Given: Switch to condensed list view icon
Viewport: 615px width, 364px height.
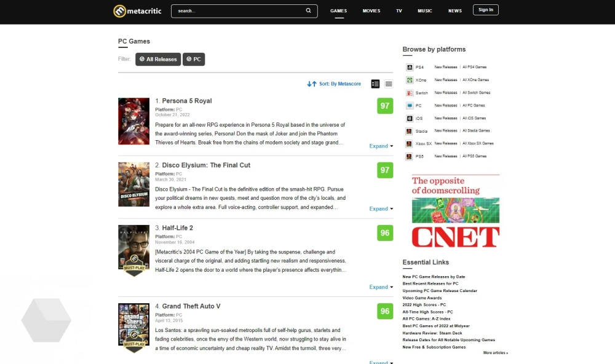Looking at the screenshot, I should (x=389, y=84).
